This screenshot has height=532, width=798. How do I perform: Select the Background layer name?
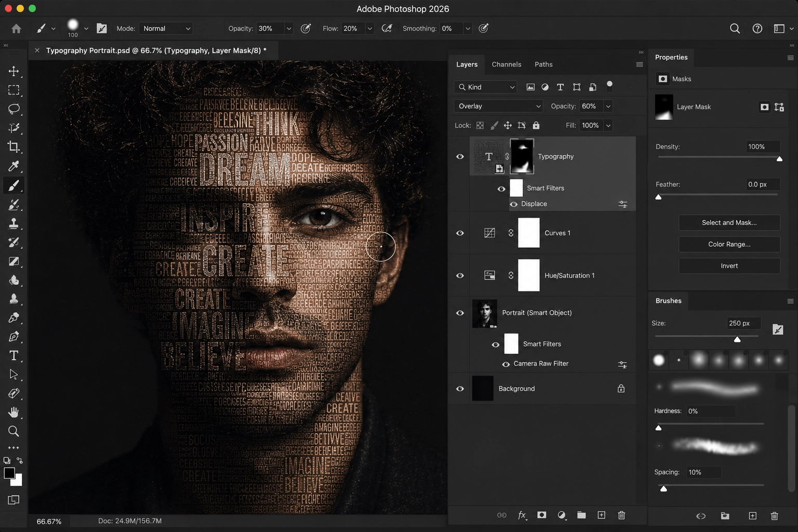click(516, 389)
